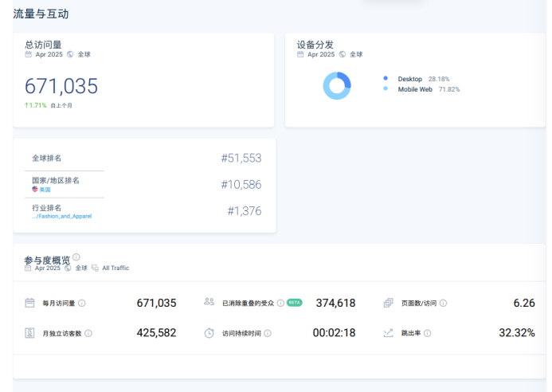The height and width of the screenshot is (392, 552).
Task: Click the device distribution donut chart
Action: coord(337,85)
